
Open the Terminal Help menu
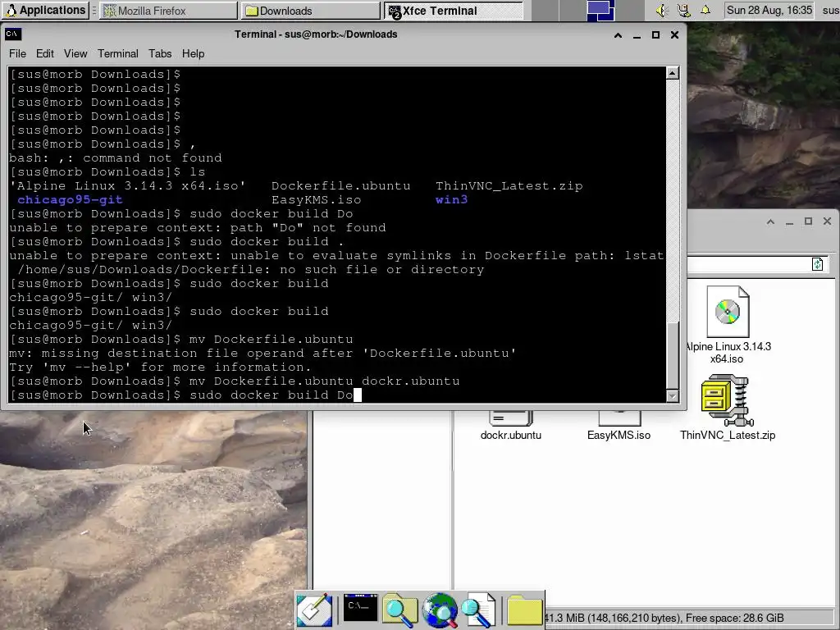[x=193, y=53]
